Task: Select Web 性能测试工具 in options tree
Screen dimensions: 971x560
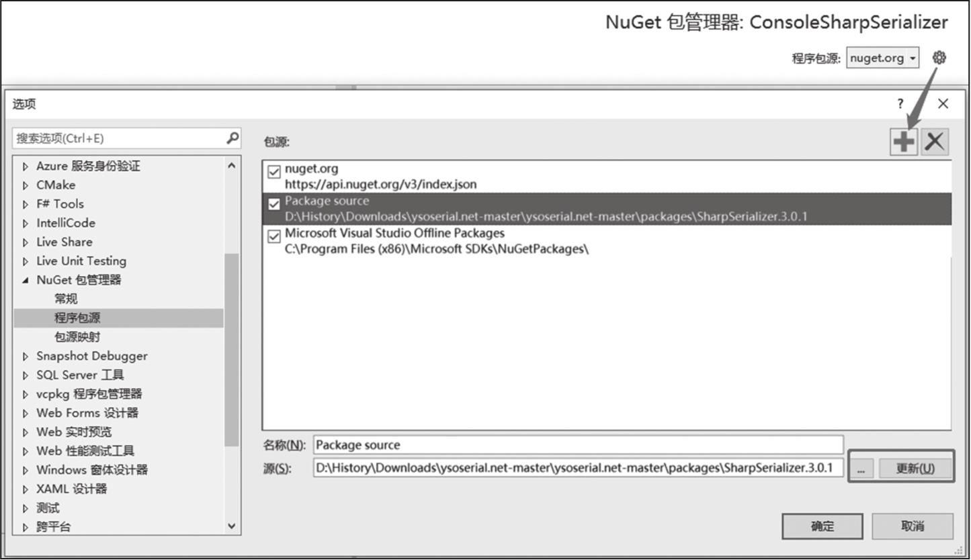Action: (x=85, y=451)
